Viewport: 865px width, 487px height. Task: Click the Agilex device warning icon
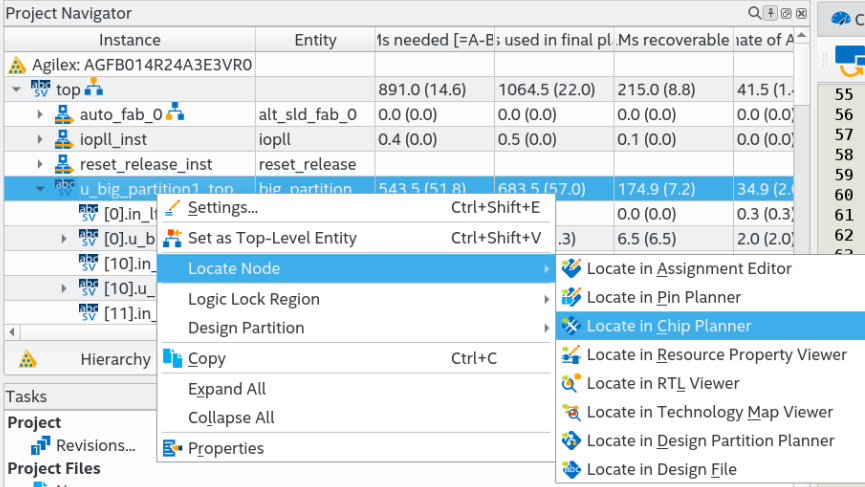[17, 65]
